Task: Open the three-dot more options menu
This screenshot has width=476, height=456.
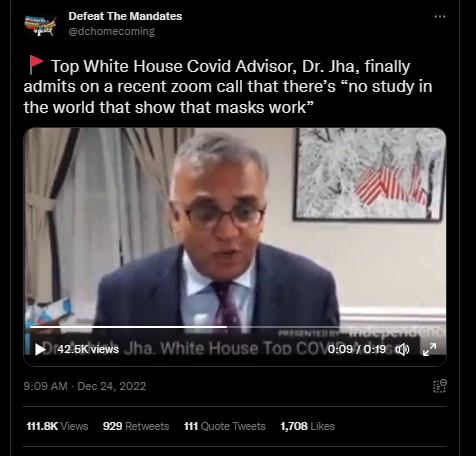Action: pos(440,16)
